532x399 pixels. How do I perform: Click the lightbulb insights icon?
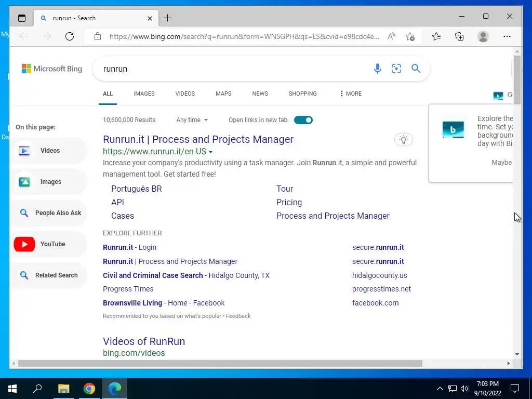coord(403,139)
